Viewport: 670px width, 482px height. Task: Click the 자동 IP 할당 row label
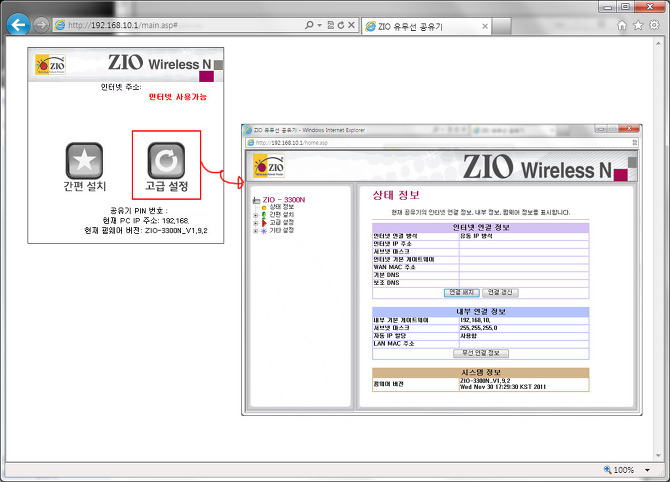coord(390,336)
